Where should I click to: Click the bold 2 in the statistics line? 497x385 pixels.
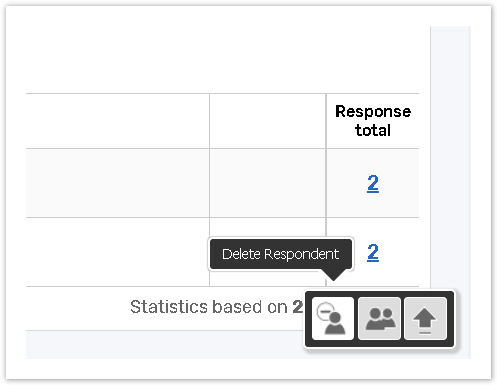297,307
